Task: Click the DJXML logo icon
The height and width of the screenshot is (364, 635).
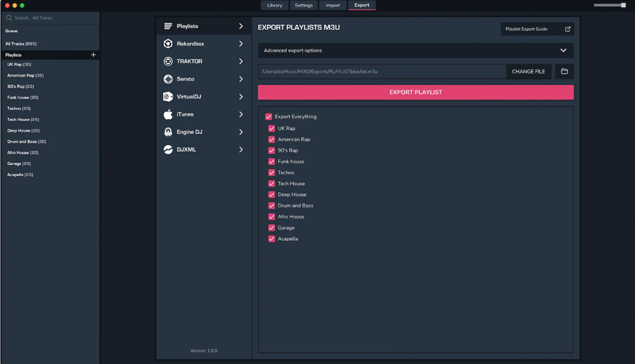Action: click(x=168, y=150)
